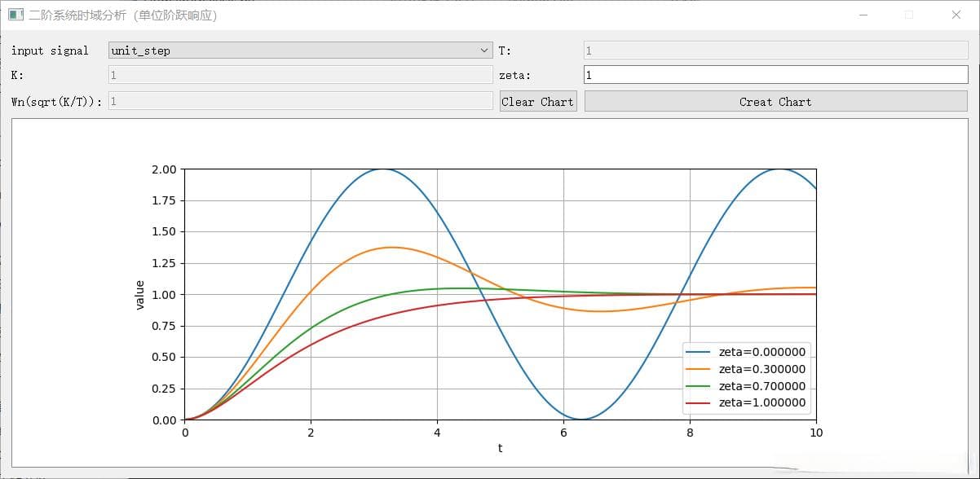Close the window with X button
980x479 pixels.
[956, 15]
